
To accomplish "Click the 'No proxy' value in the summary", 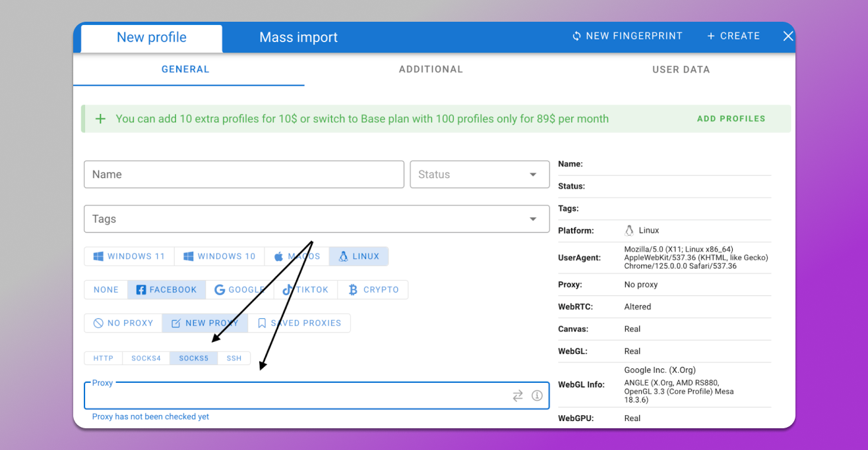I will [640, 285].
